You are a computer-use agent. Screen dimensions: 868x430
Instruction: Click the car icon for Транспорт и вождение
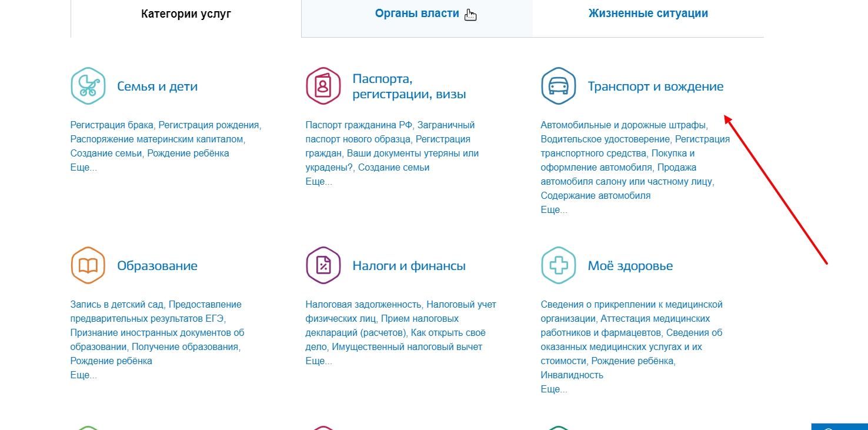pyautogui.click(x=559, y=86)
